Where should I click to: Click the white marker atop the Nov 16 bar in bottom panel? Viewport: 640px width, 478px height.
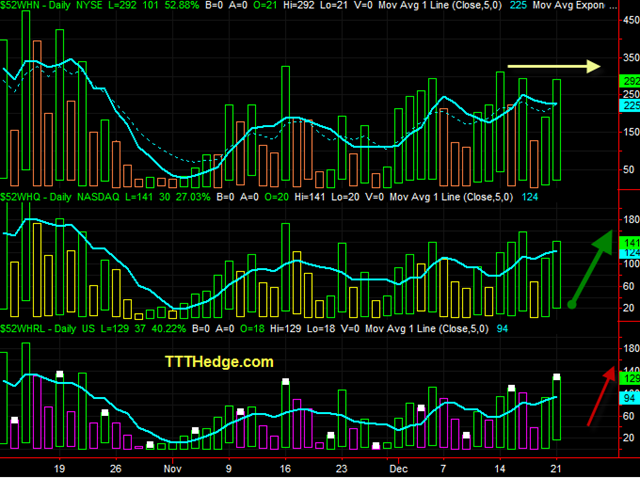[285, 381]
